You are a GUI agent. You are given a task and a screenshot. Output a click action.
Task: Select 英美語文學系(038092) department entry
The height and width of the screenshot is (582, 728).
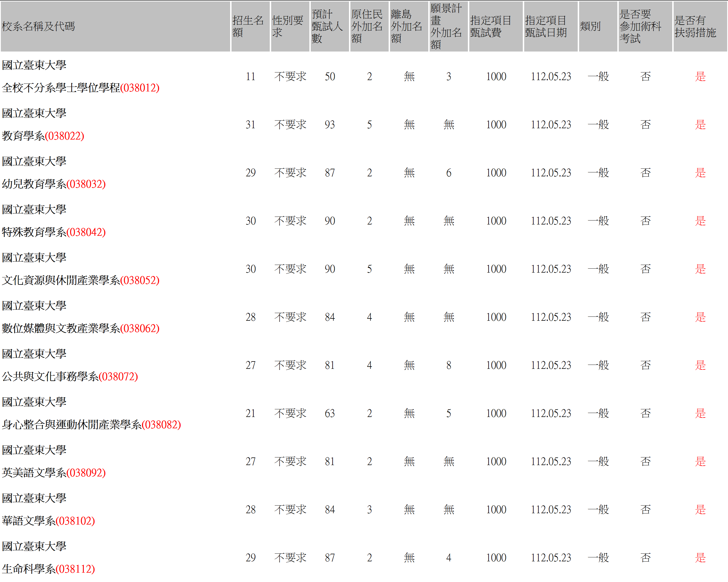tap(54, 473)
